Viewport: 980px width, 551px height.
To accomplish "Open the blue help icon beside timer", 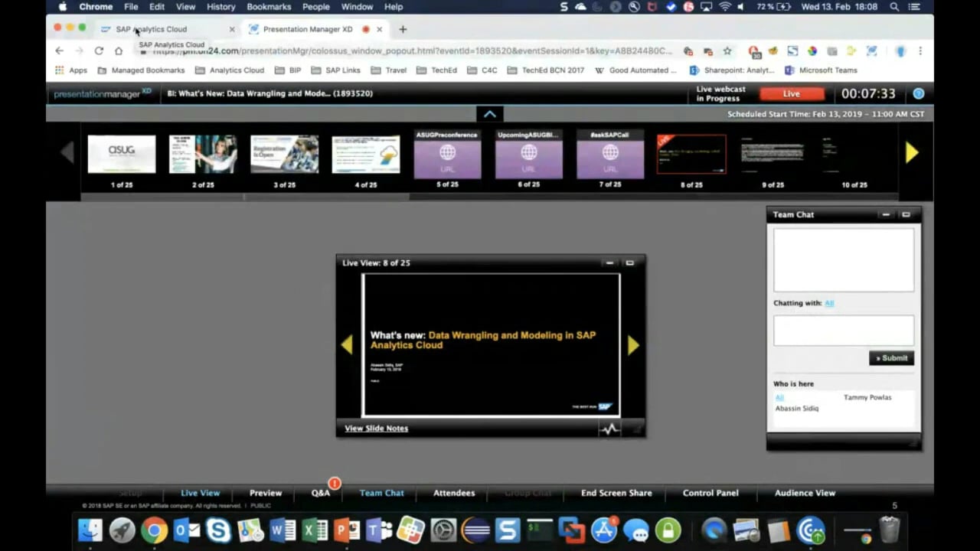I will 919,93.
